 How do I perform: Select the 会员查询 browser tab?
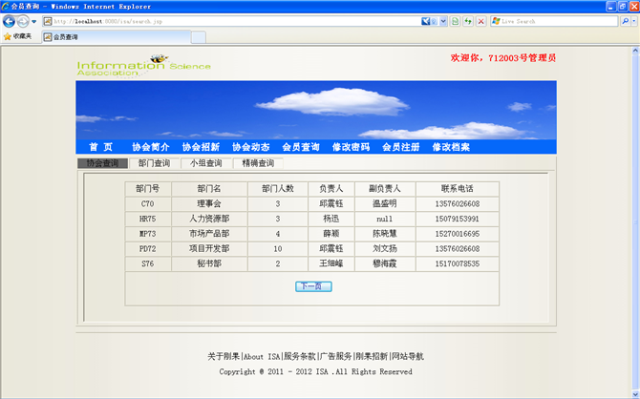click(x=116, y=37)
